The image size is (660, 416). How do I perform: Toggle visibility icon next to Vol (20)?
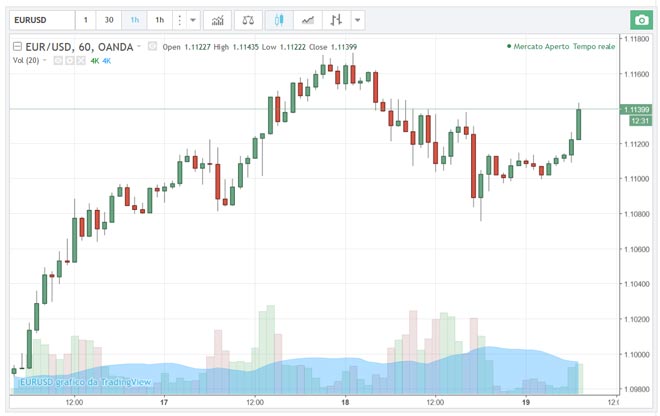[58, 61]
